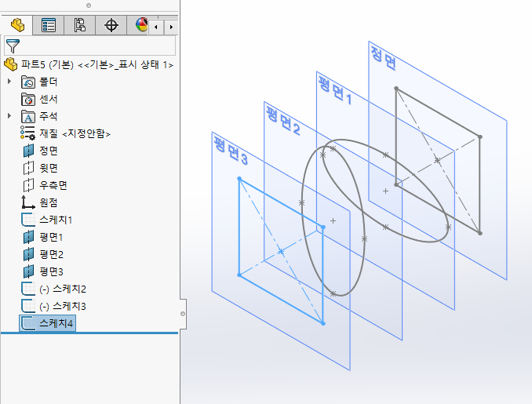532x404 pixels.
Task: Select the 스케치1 sketch icon
Action: 28,220
